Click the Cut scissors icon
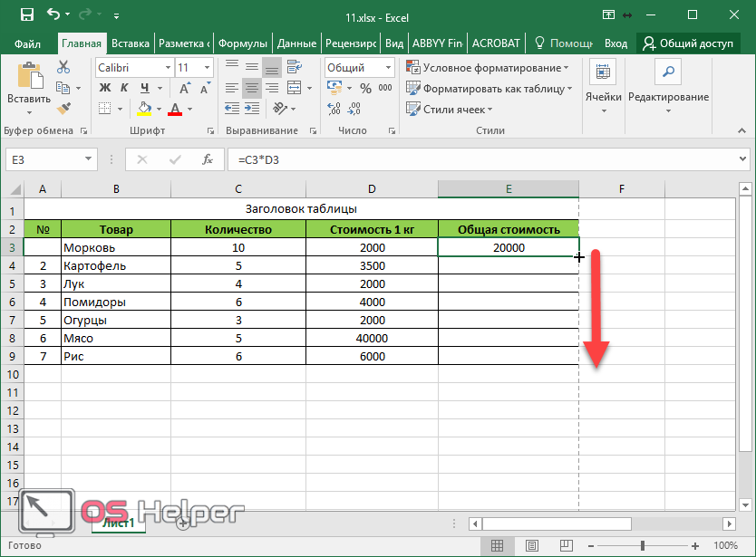This screenshot has height=557, width=756. 63,67
